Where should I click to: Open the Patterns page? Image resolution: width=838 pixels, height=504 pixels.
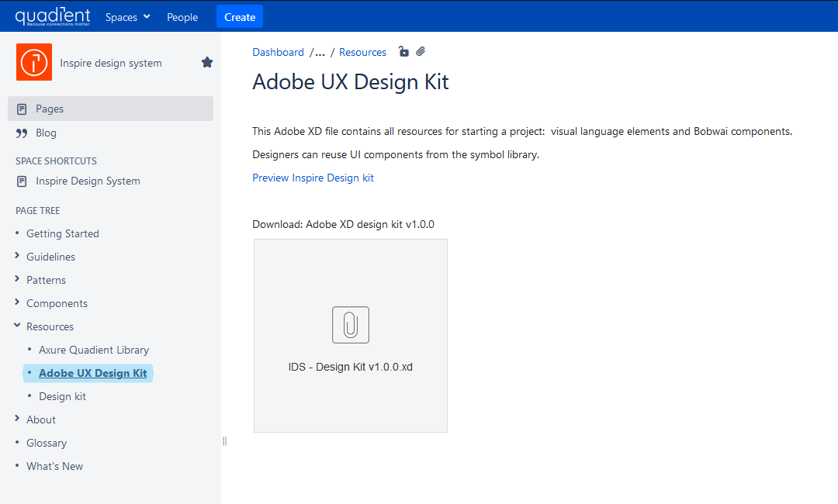click(46, 280)
